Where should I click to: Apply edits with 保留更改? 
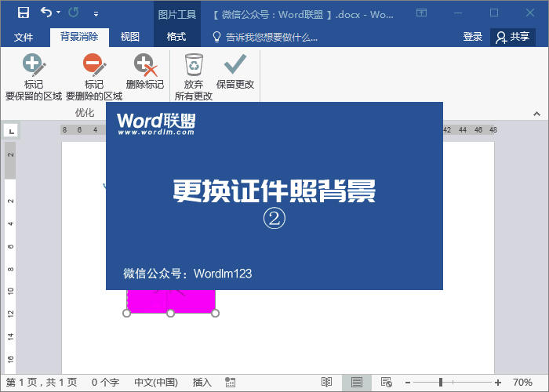[235, 72]
